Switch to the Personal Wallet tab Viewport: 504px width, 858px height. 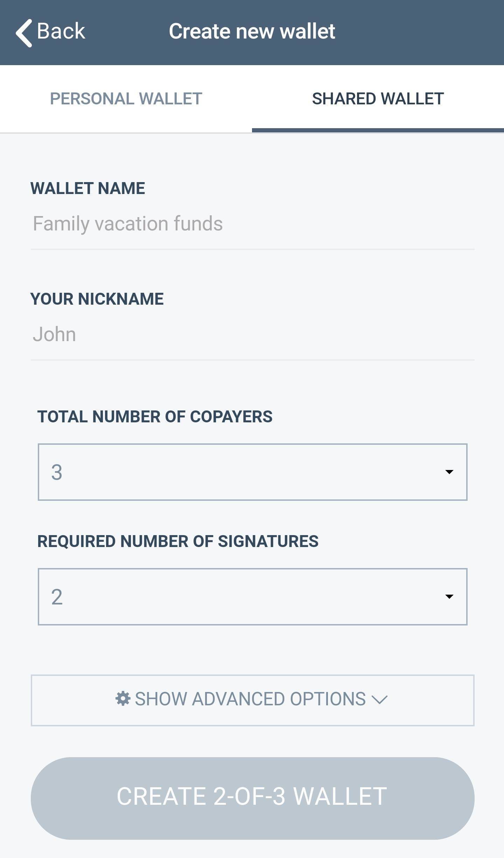click(x=126, y=99)
